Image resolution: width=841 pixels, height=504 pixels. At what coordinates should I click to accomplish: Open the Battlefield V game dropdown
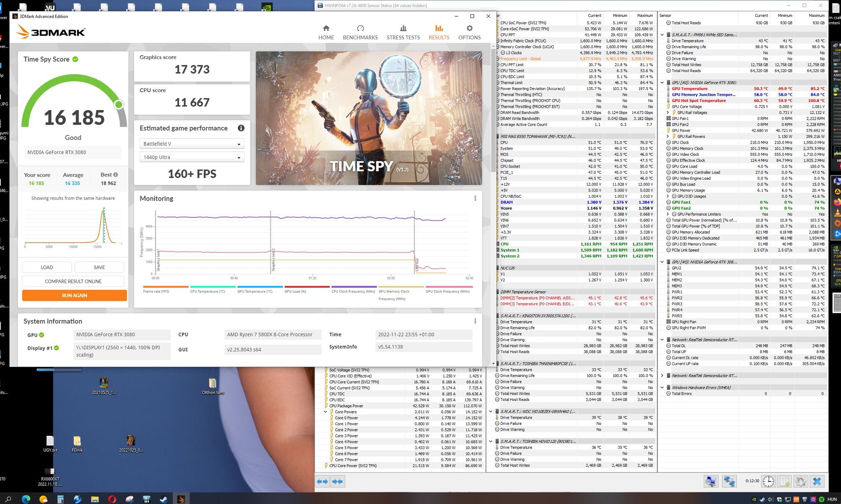[x=192, y=144]
